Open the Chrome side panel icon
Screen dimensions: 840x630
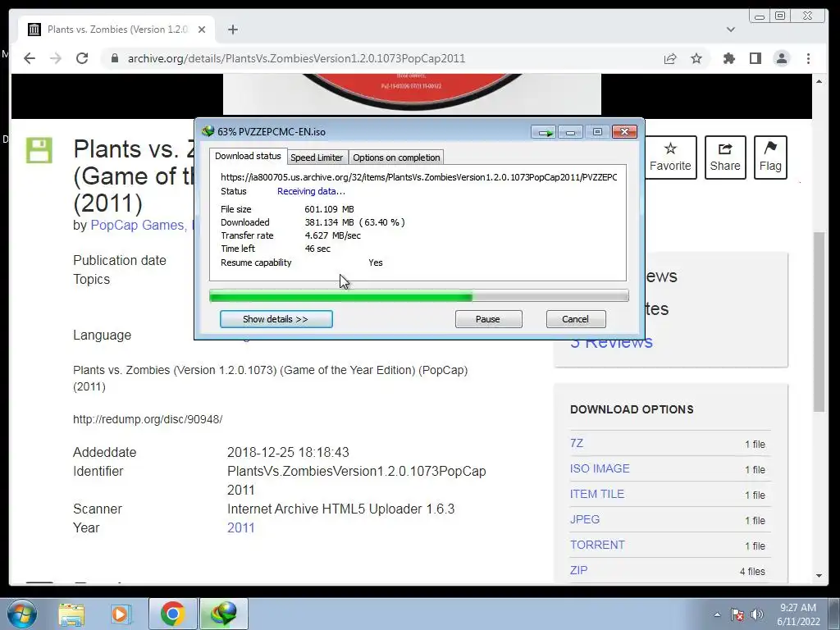click(756, 58)
